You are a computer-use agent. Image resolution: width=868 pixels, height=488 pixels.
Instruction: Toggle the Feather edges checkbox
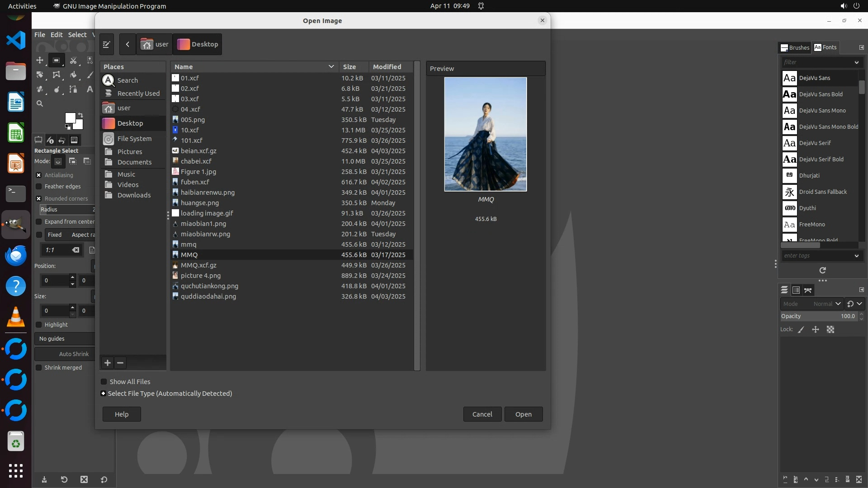[x=39, y=187]
